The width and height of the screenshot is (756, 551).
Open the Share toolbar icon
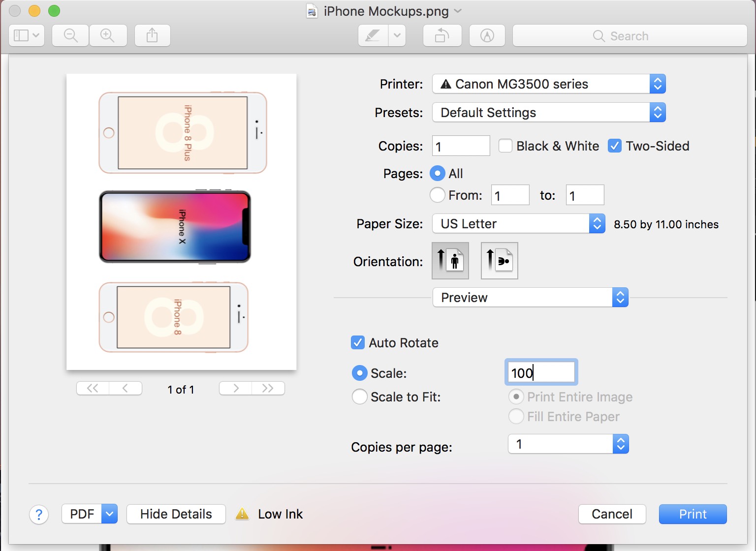coord(152,35)
